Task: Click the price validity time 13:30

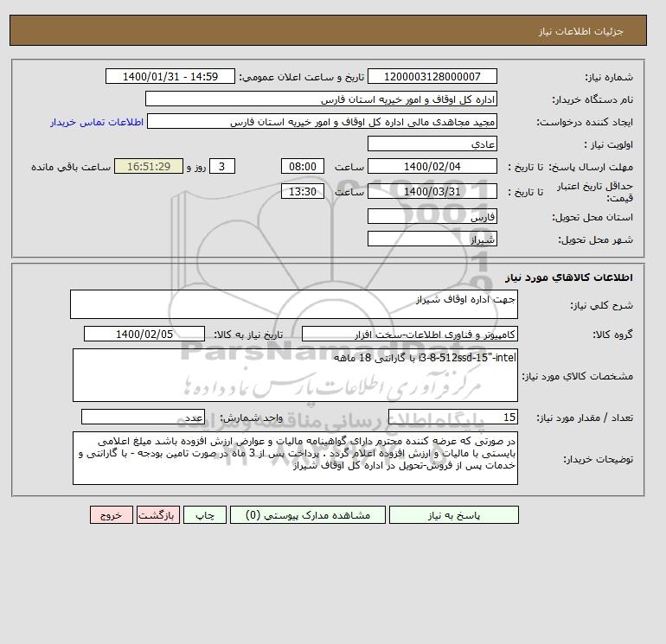Action: [303, 191]
